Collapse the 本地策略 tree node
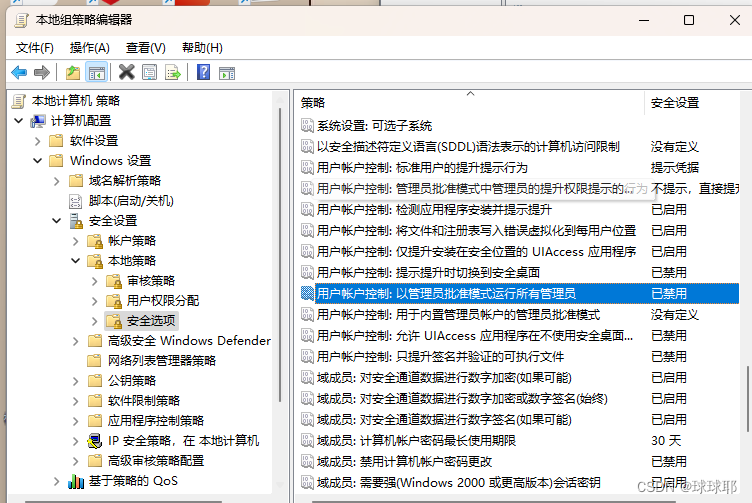752x503 pixels. [76, 261]
